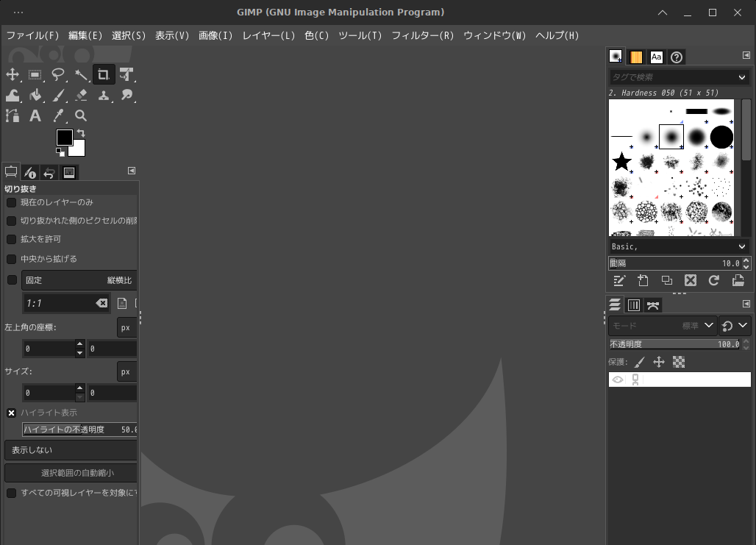Switch to the Patterns tab
The width and height of the screenshot is (756, 545).
click(636, 57)
